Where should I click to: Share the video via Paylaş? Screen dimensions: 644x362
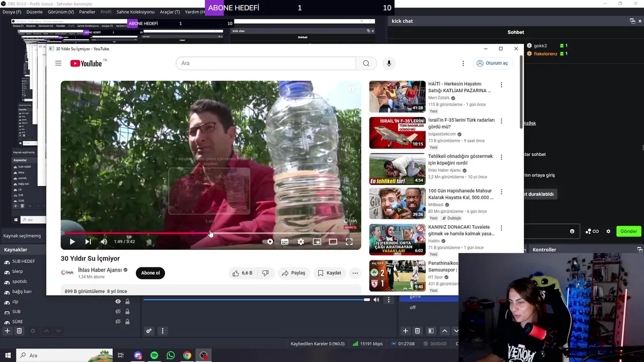point(293,273)
